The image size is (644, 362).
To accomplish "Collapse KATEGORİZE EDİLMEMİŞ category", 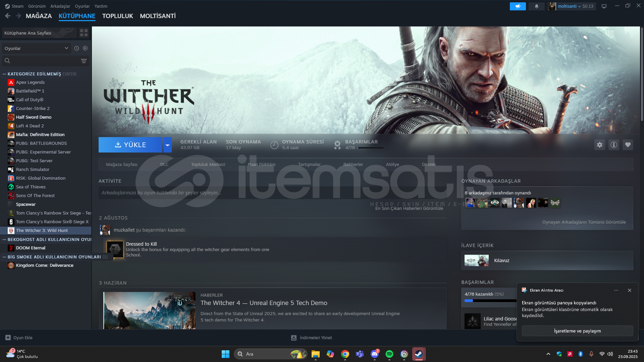I will tap(4, 74).
